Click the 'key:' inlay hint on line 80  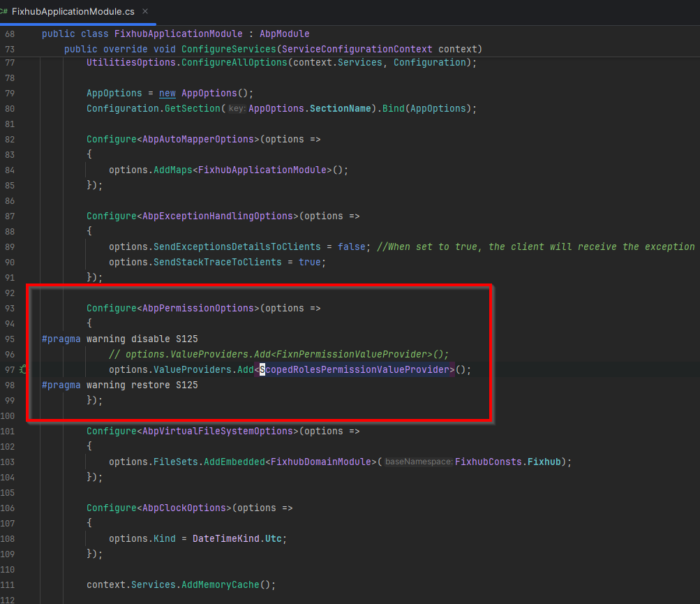pos(237,109)
